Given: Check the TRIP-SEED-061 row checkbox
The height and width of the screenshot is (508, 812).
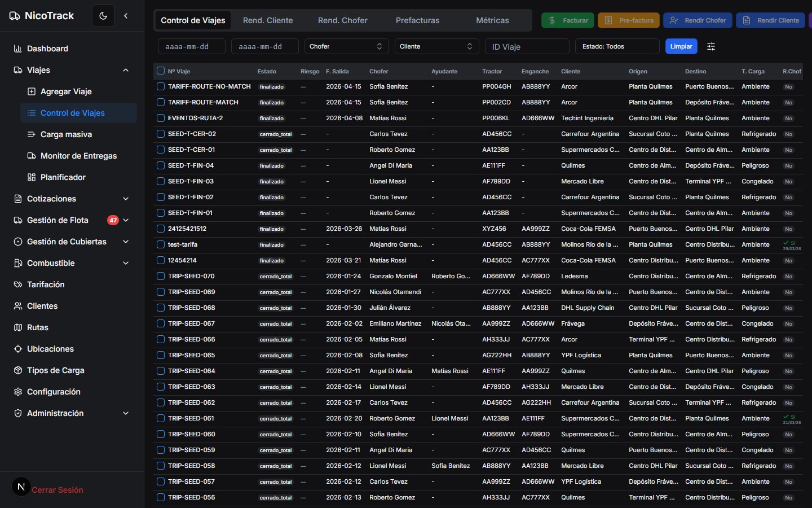Looking at the screenshot, I should 161,418.
